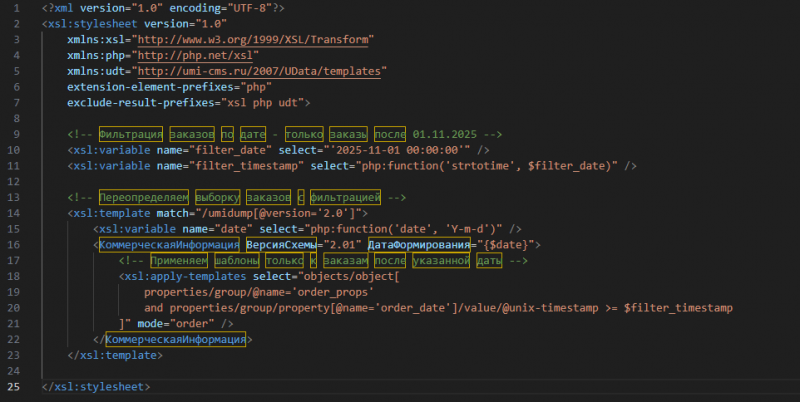This screenshot has height=402, width=800.
Task: Click line number 14 in the gutter
Action: click(x=13, y=213)
